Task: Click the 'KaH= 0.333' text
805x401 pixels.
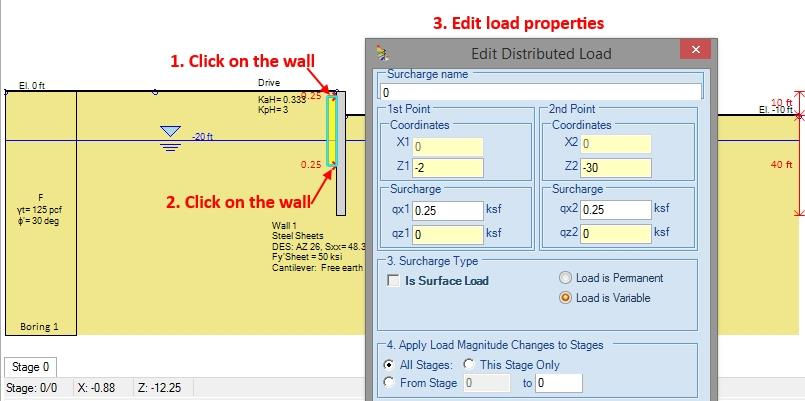Action: click(281, 100)
